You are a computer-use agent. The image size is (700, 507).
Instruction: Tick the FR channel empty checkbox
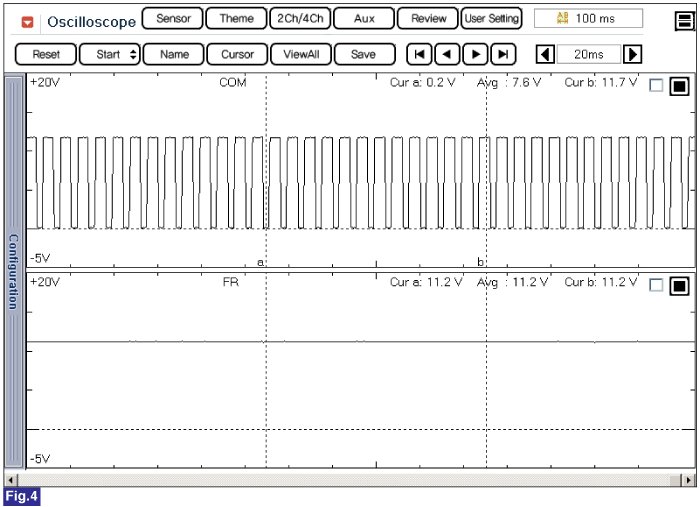tap(656, 285)
